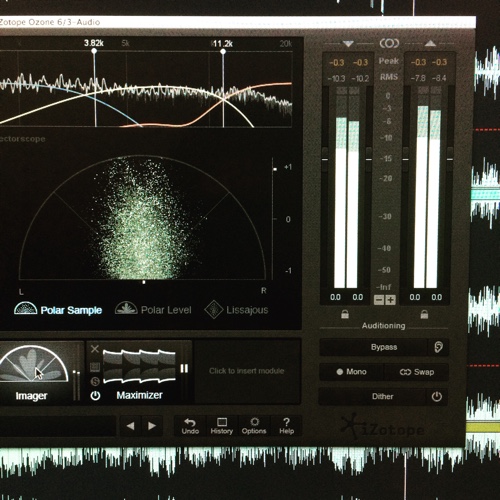Screen dimensions: 500x500
Task: Click the output RMS reading -7.8
Action: 418,78
